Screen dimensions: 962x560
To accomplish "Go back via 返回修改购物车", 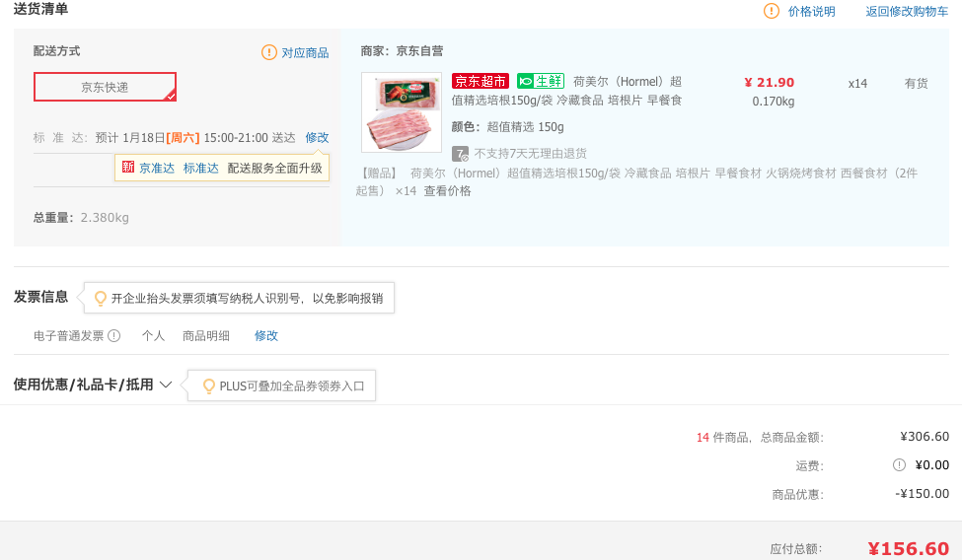I will tap(907, 12).
